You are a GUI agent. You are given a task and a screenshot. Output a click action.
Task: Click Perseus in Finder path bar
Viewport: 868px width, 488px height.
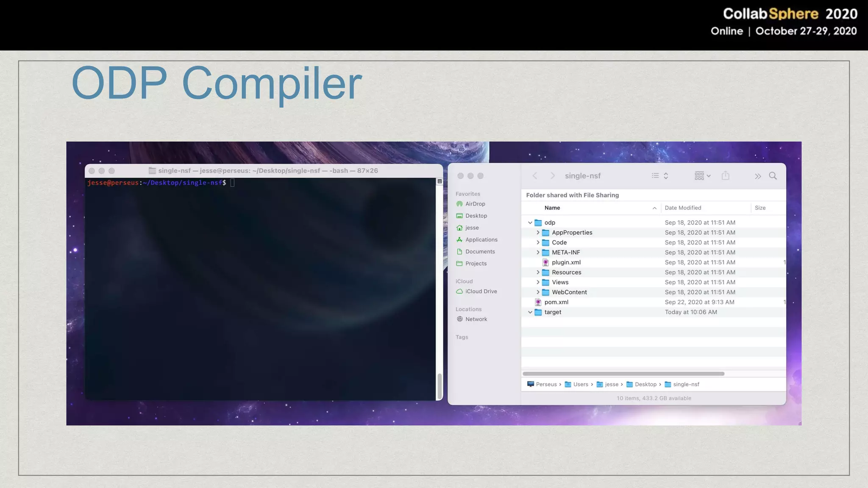[x=542, y=384]
